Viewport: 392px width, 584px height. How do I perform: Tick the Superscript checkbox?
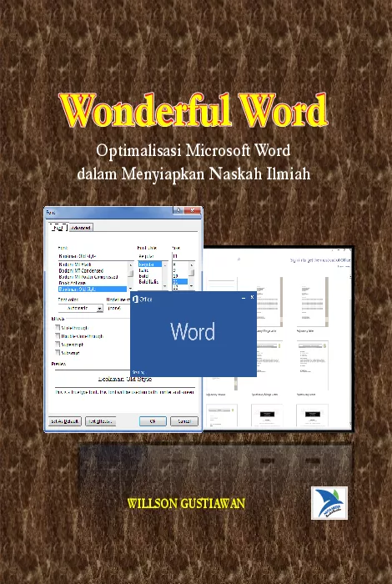(x=58, y=345)
